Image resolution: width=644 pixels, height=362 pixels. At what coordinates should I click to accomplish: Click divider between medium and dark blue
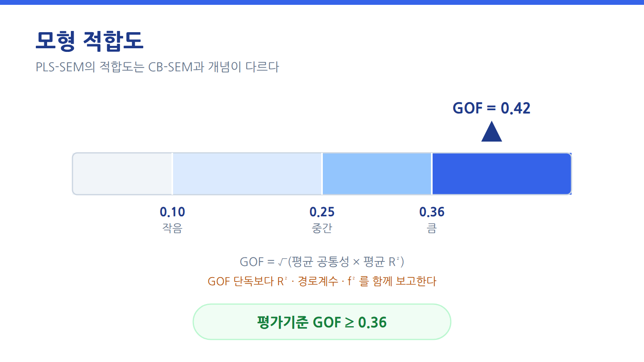[432, 174]
